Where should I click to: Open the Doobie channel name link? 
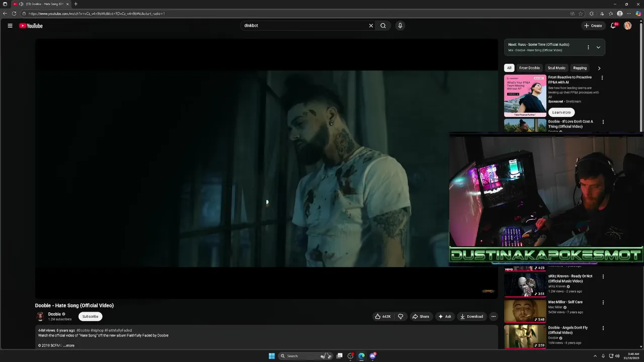(54, 314)
